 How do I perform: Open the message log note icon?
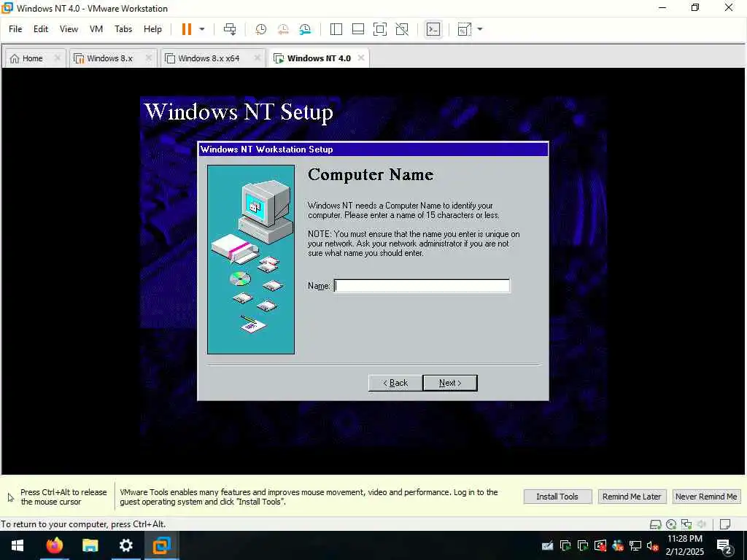coord(724,524)
